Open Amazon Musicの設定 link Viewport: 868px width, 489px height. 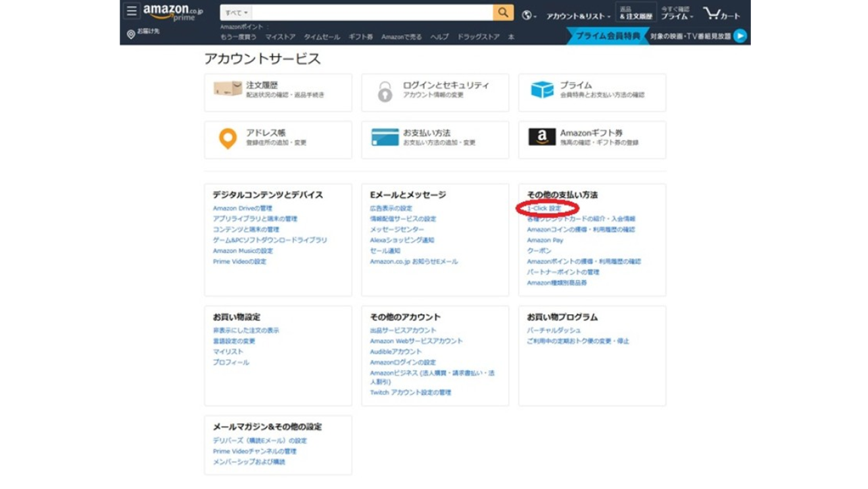coord(243,251)
